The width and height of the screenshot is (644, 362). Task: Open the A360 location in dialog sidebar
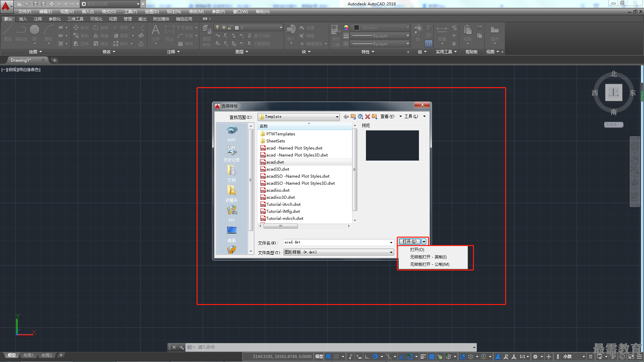(x=232, y=133)
